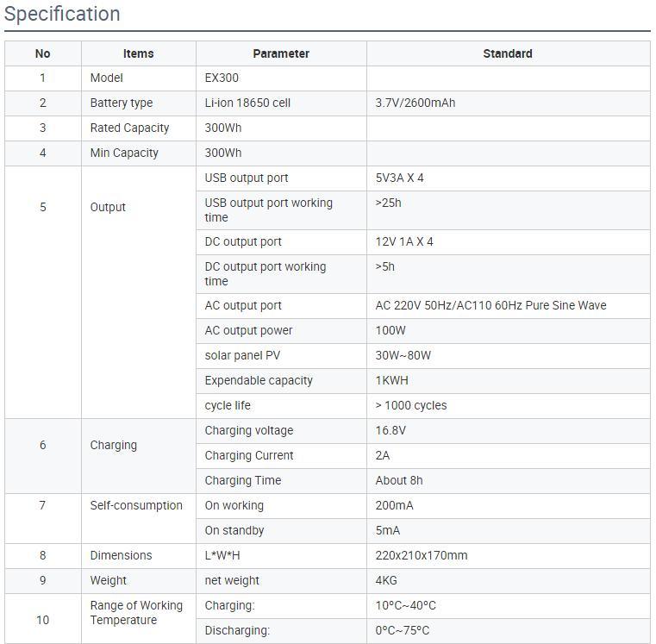
Task: Click the Li-ion 18650 cell entry
Action: 247,103
